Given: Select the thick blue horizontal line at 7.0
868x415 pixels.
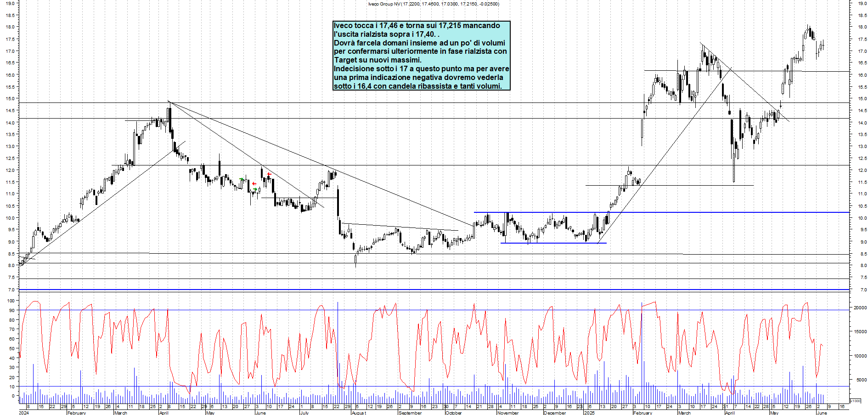Looking at the screenshot, I should (413, 290).
